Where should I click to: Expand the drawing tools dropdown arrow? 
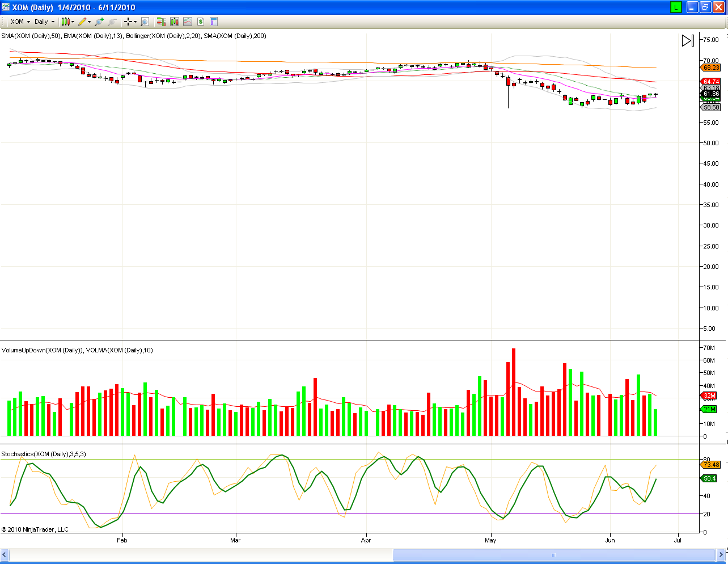point(89,22)
